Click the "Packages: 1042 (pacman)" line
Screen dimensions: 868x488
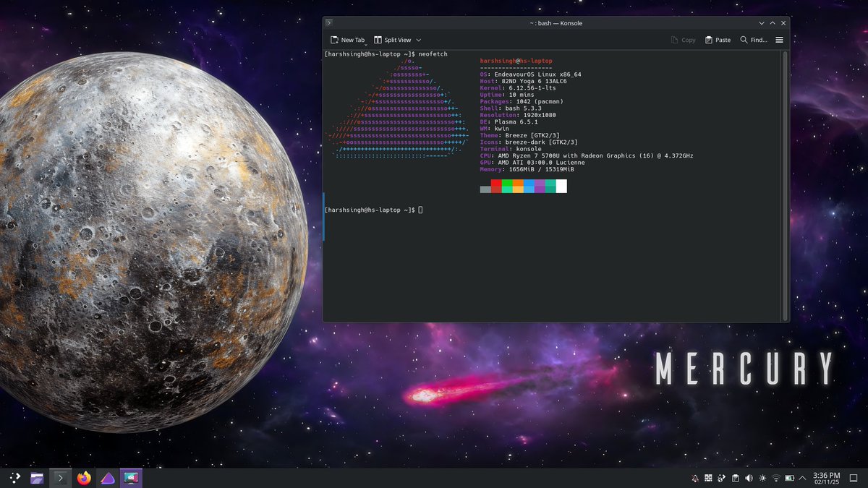522,101
